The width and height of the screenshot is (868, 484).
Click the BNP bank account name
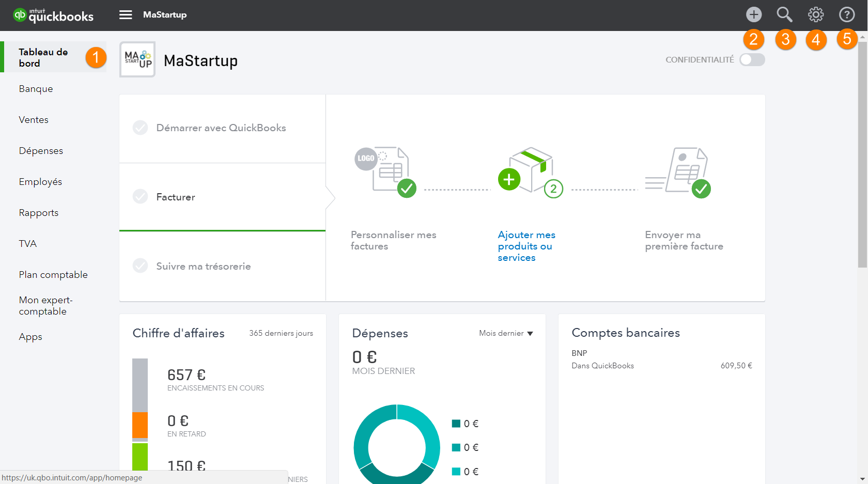(x=579, y=353)
